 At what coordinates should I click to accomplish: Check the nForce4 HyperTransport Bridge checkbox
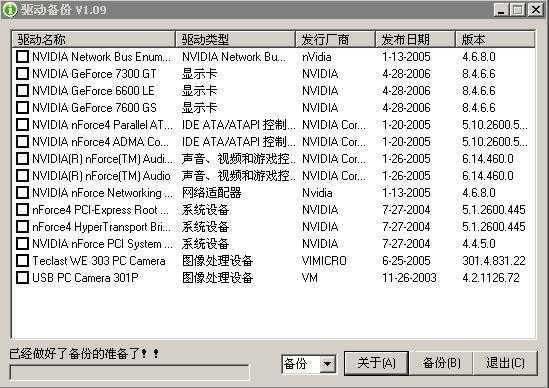(x=22, y=226)
